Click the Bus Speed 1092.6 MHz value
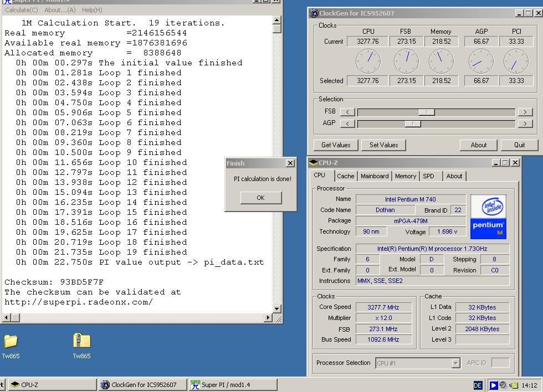543x392 pixels. pos(383,340)
